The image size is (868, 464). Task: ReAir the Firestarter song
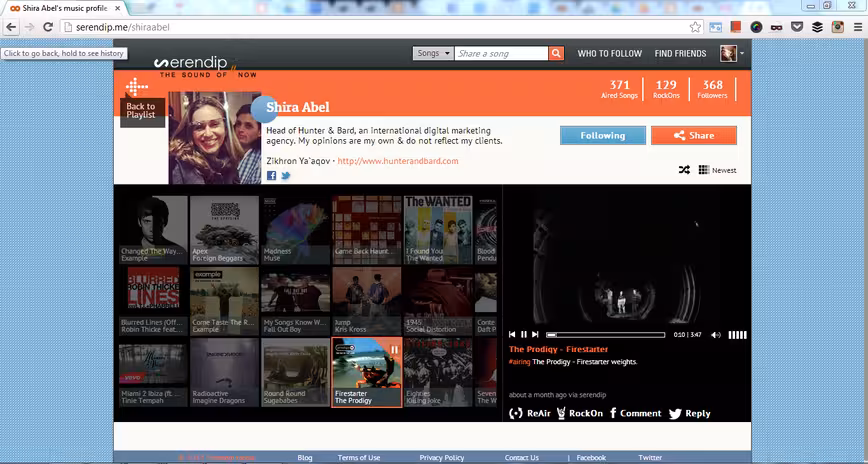[x=530, y=413]
